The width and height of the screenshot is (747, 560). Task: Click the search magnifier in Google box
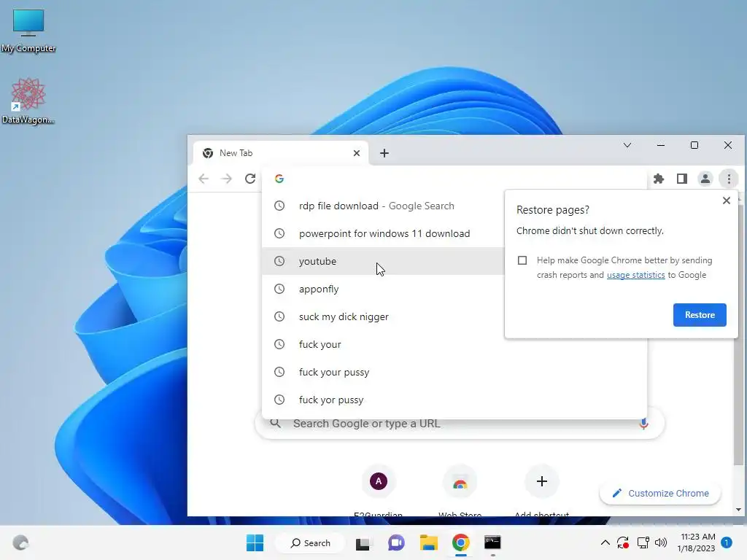click(275, 423)
